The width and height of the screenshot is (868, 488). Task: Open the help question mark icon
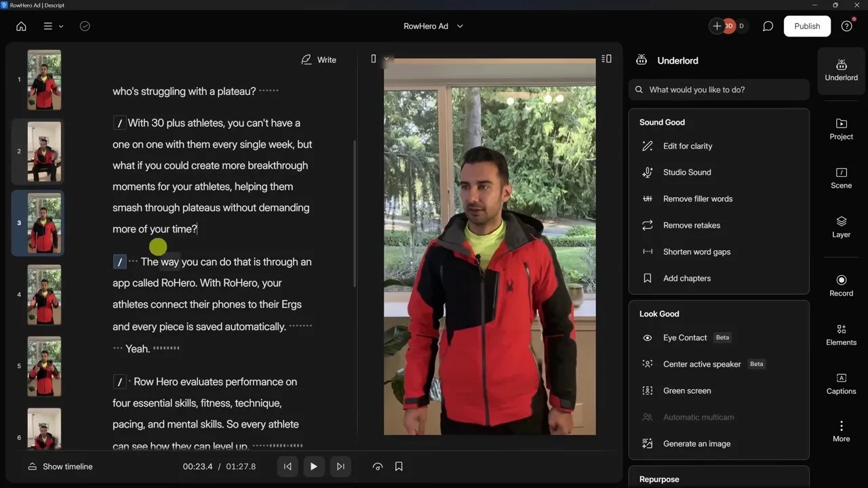pos(846,26)
